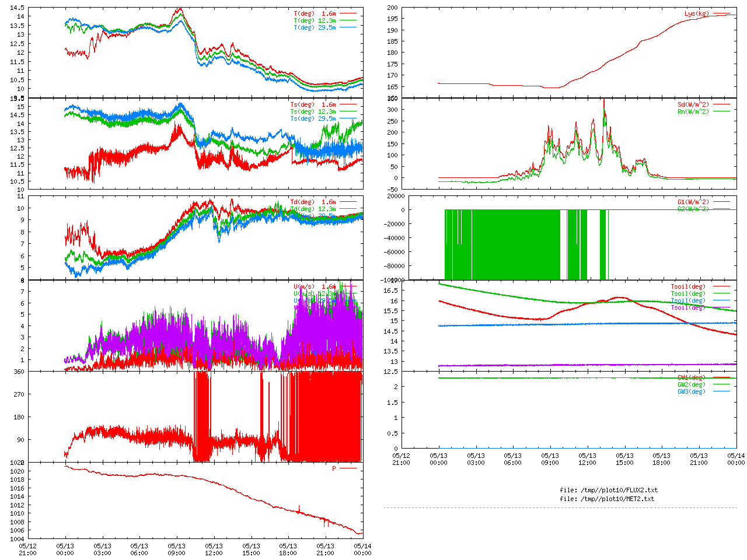The width and height of the screenshot is (747, 560).
Task: Click '05/13 15:00' under the GW plot
Action: click(624, 459)
